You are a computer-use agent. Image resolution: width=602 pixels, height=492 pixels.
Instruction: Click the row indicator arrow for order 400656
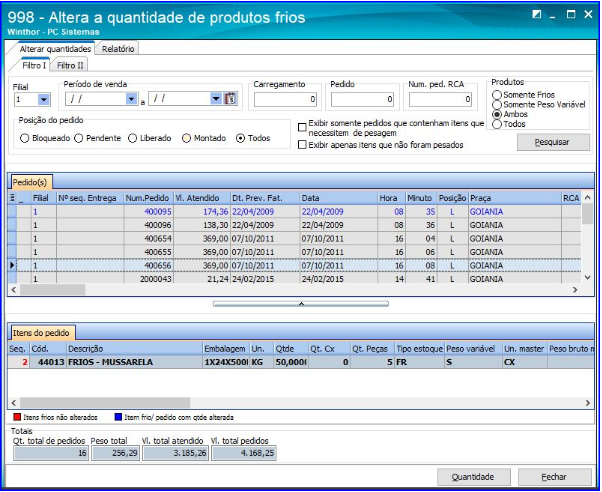pos(12,265)
